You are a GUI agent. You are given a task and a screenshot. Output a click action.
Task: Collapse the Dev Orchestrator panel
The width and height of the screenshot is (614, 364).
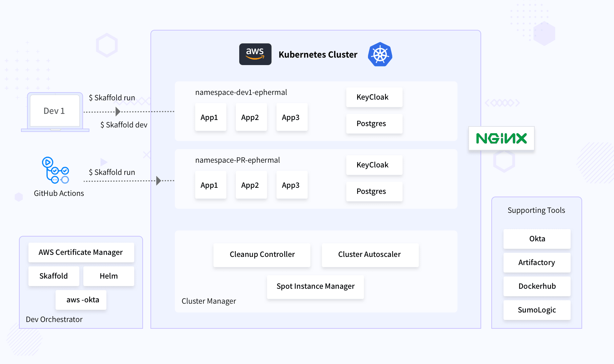click(54, 319)
